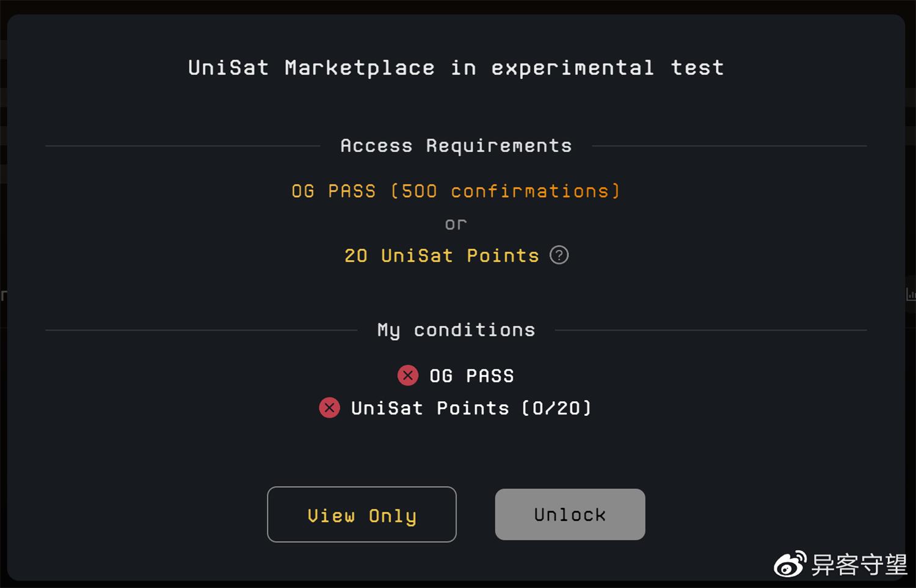Screen dimensions: 916x588
Task: Click the red X beside OG PASS
Action: pyautogui.click(x=408, y=376)
